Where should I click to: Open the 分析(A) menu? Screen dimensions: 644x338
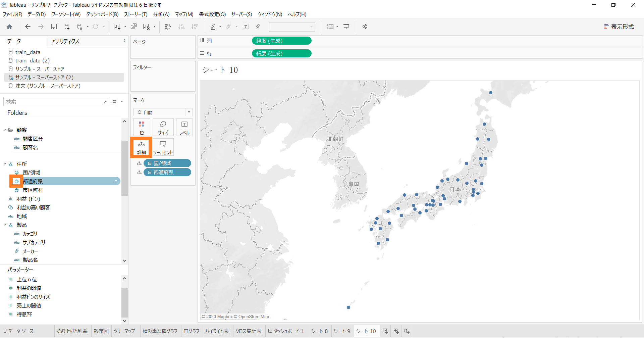[161, 14]
